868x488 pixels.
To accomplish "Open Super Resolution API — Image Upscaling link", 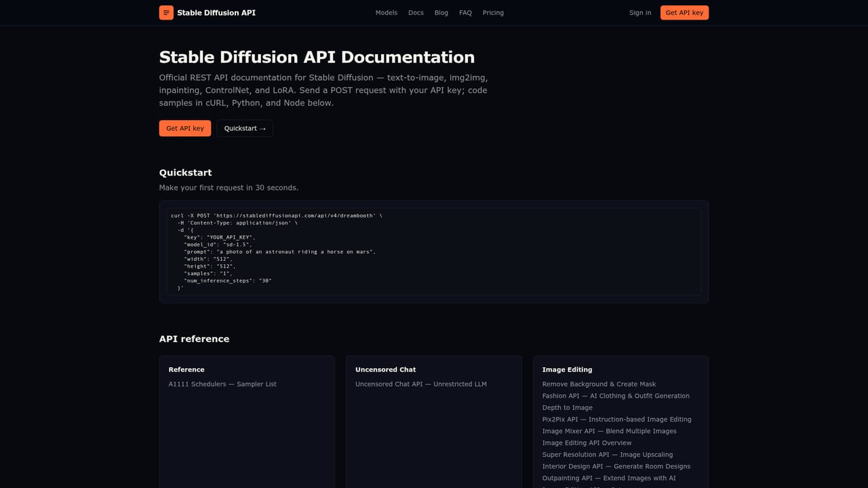I will pos(608,454).
